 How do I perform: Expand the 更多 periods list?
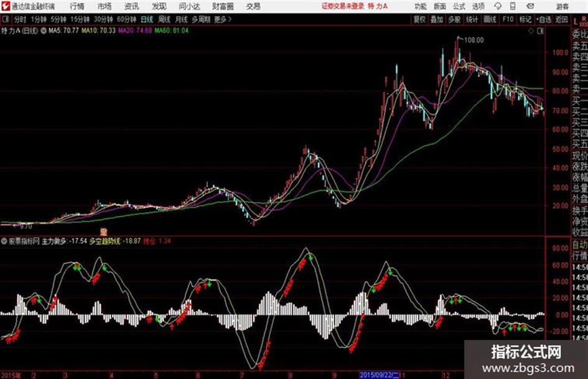(x=223, y=19)
